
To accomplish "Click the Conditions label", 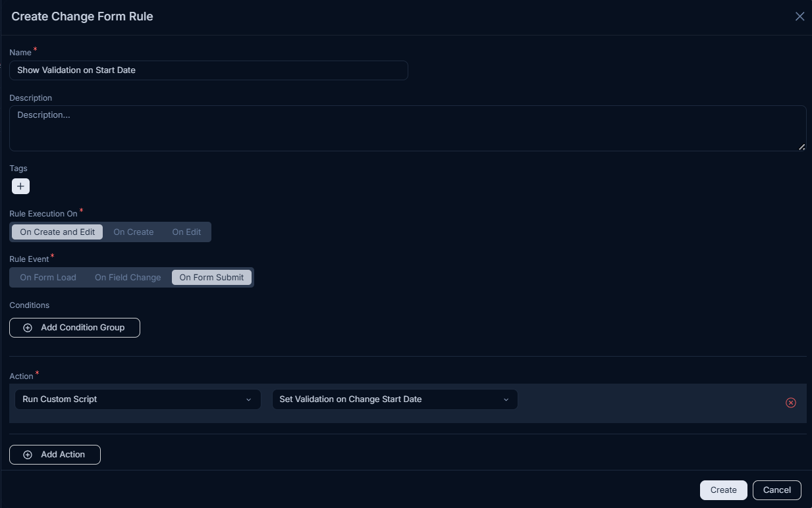I will [30, 305].
